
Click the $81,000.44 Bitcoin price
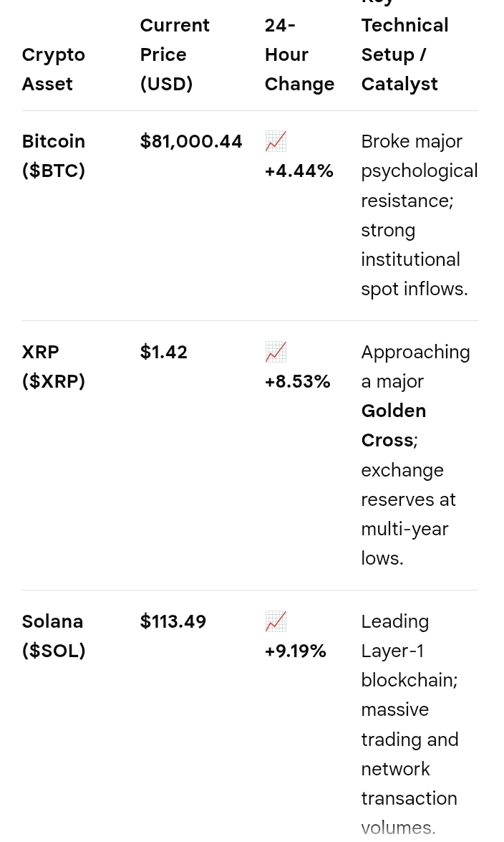(191, 141)
